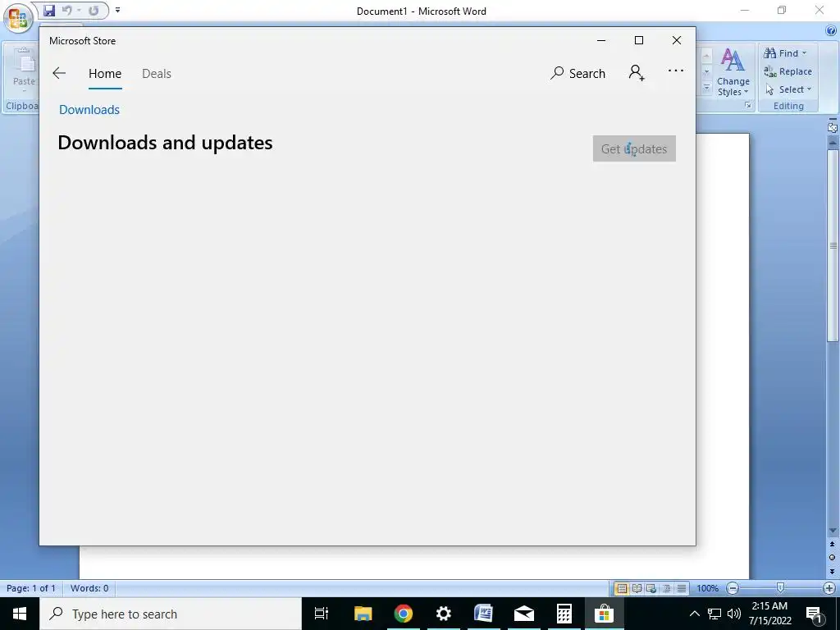Open the Select dropdown in Editing
The height and width of the screenshot is (630, 840).
coord(788,89)
